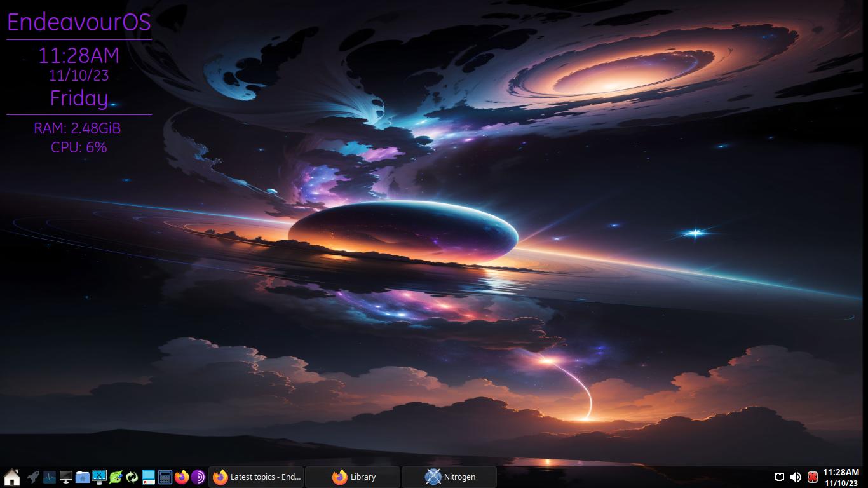Launch the purple Tor Browser icon
868x488 pixels.
198,477
